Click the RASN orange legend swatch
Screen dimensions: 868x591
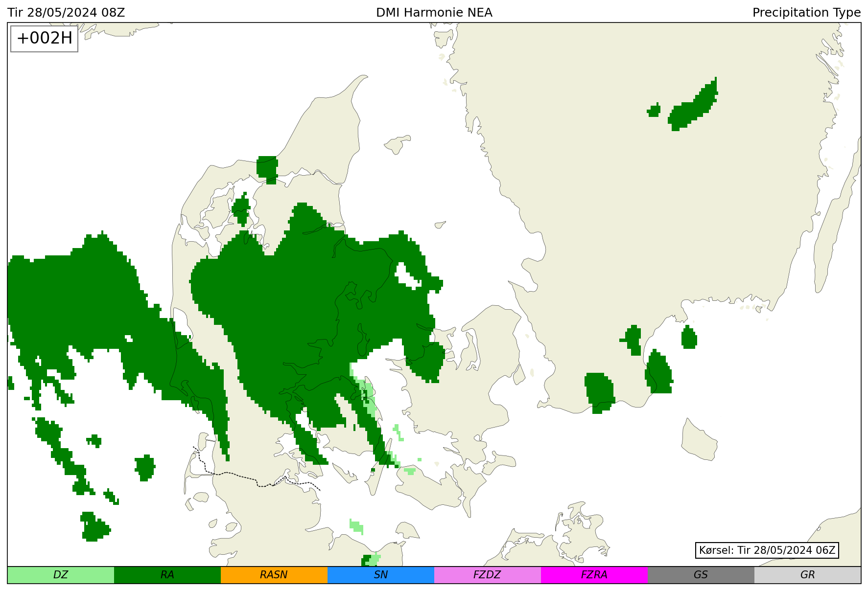(274, 575)
